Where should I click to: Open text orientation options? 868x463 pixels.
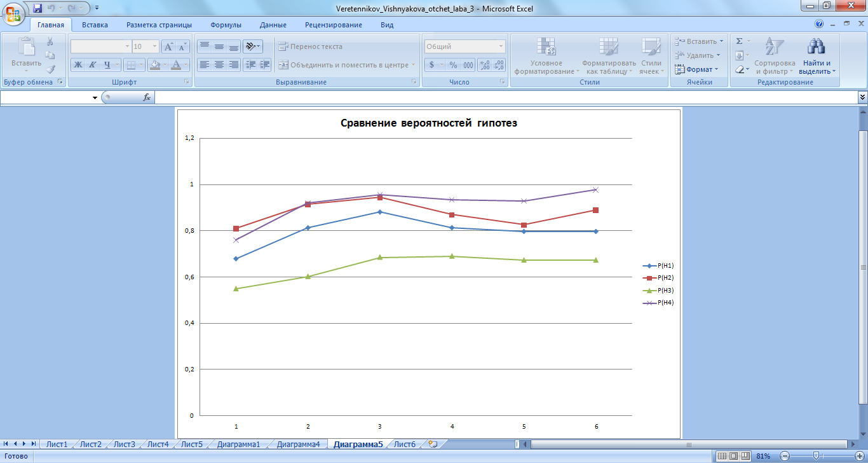click(x=252, y=46)
